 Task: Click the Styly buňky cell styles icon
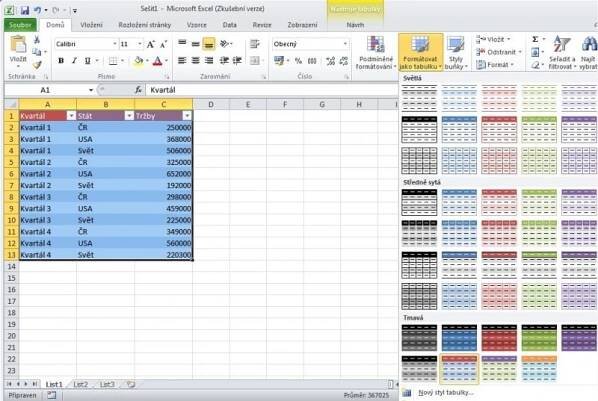point(456,52)
